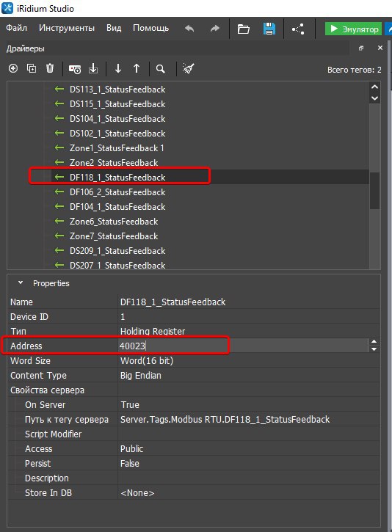The image size is (392, 532).
Task: Select DS207_1_StatusFeedback tag
Action: (117, 266)
